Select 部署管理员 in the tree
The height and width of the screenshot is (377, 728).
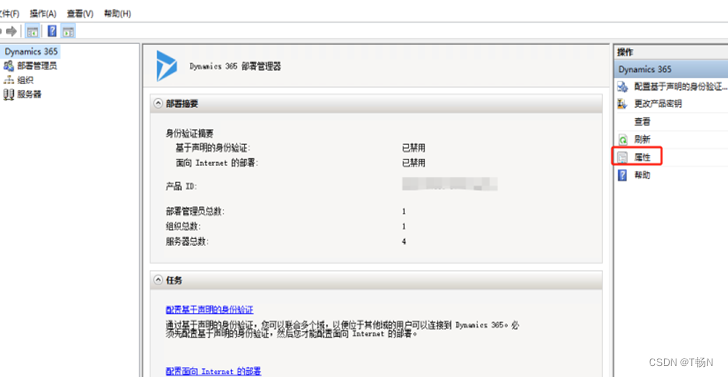(37, 66)
